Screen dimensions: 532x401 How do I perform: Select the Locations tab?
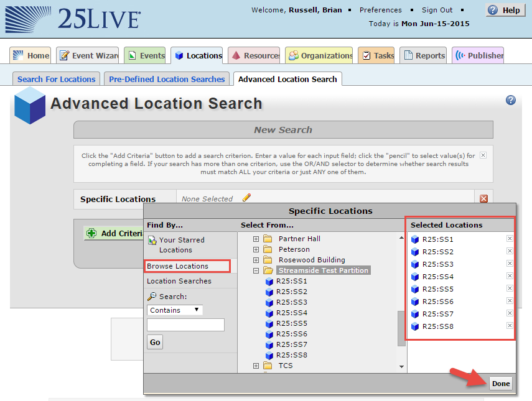197,55
